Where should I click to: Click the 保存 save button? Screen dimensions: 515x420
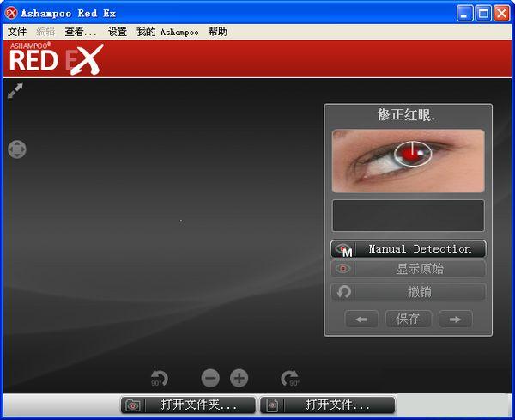(409, 320)
